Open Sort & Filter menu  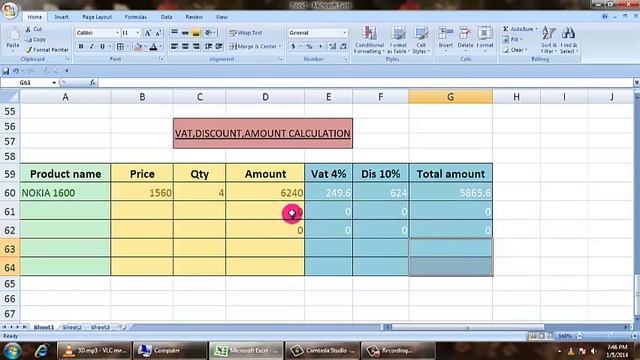point(549,40)
